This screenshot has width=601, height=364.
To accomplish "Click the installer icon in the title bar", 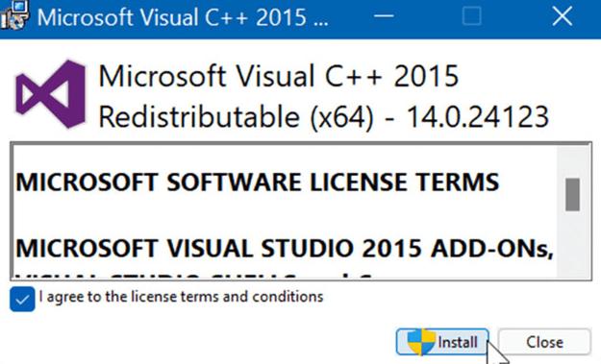I will click(x=14, y=15).
